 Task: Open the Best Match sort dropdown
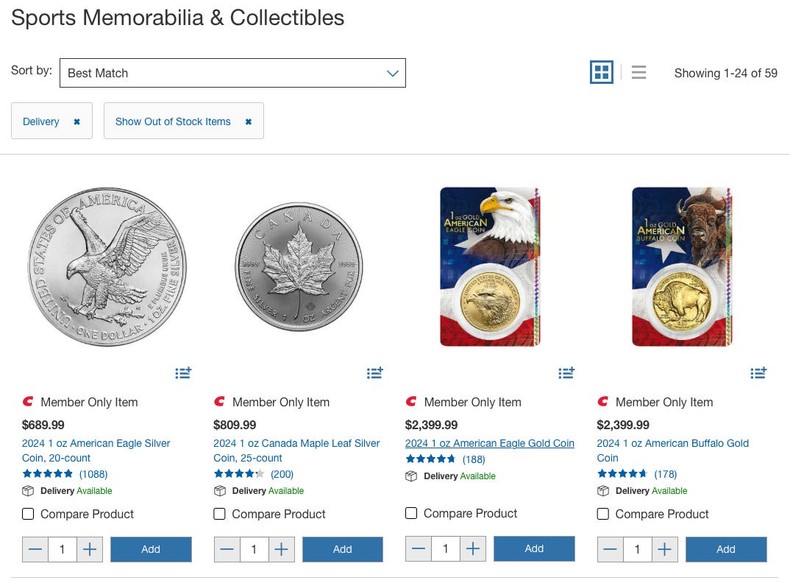232,73
